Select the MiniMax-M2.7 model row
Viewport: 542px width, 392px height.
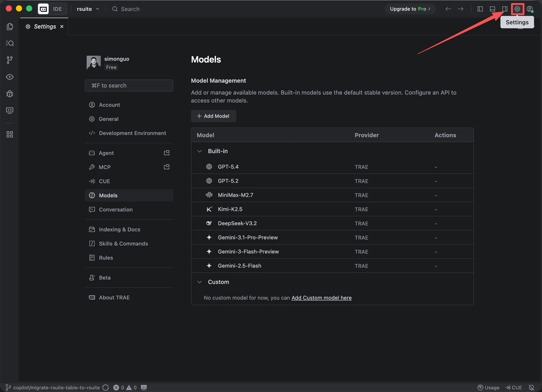pyautogui.click(x=332, y=195)
